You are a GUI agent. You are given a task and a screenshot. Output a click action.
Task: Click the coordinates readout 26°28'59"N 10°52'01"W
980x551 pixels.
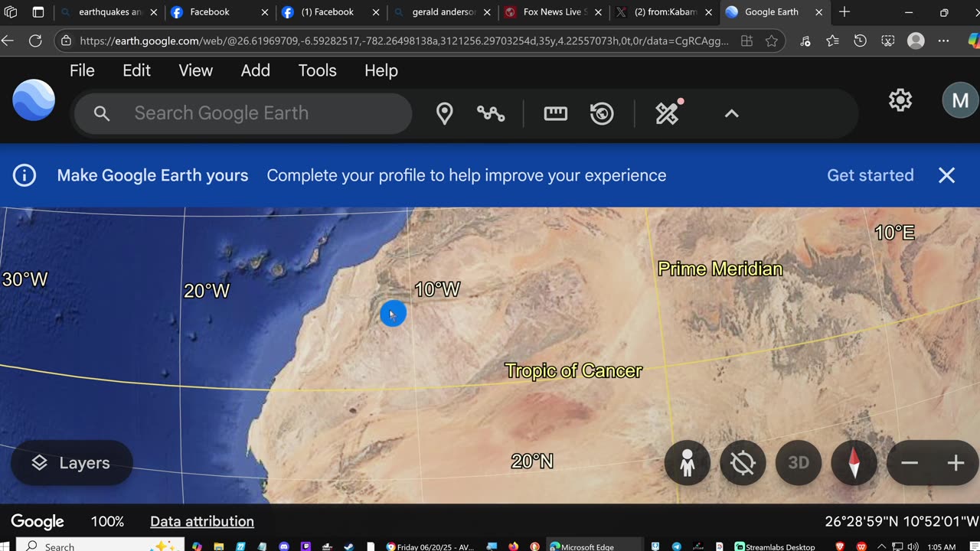pos(901,521)
